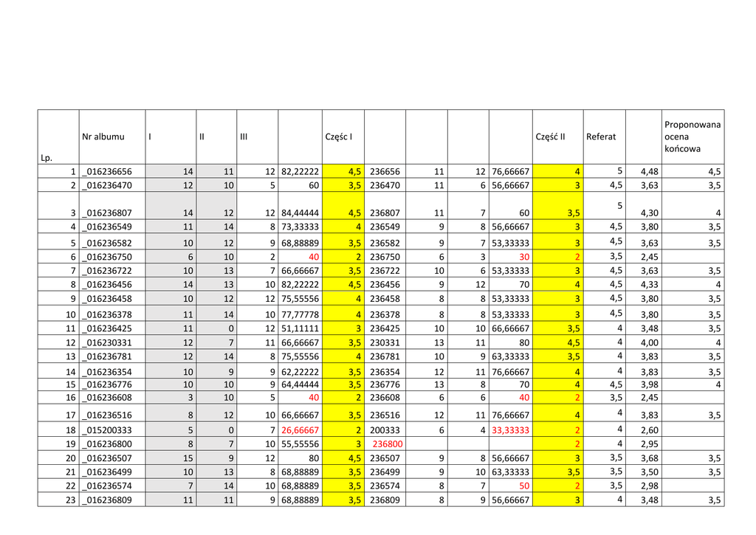Click the 'Częśc I' column header
Image resolution: width=756 pixels, height=535 pixels.
tap(338, 137)
